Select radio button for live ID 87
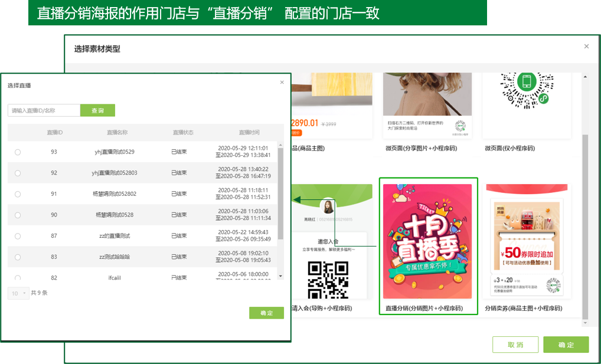Screen dimensions: 601x364 coord(18,237)
